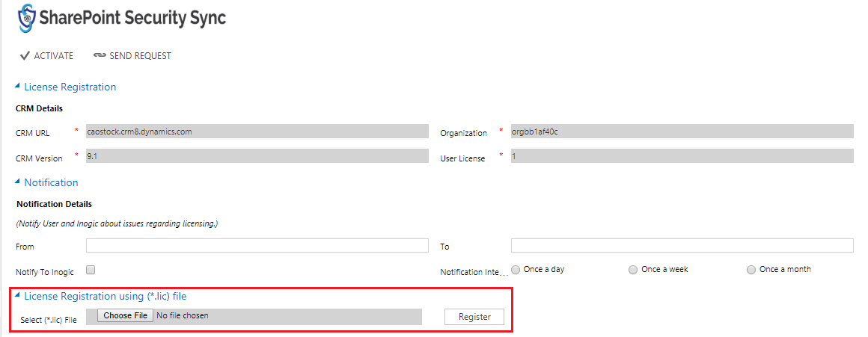Click the 'Notify To Inogic' label
The image size is (868, 337).
[x=43, y=272]
